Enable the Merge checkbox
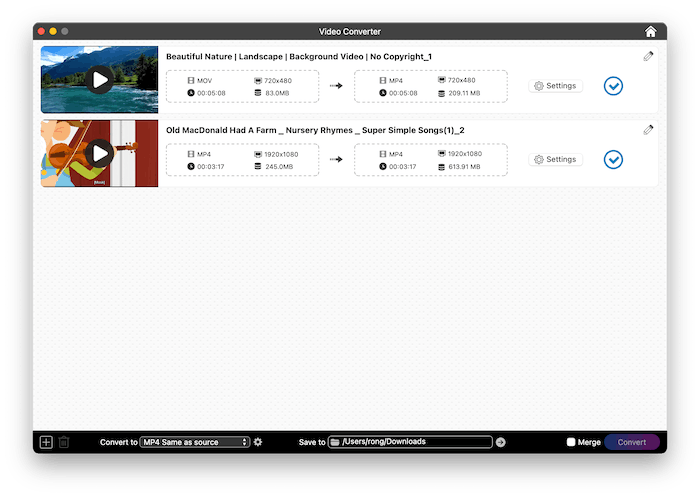Viewport: 700px width, 497px height. click(x=571, y=442)
